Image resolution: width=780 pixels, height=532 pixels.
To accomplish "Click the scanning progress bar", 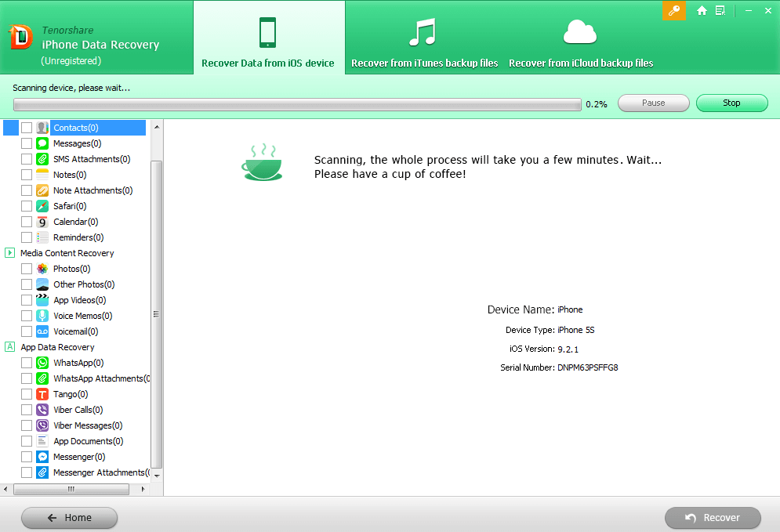I will pos(297,104).
